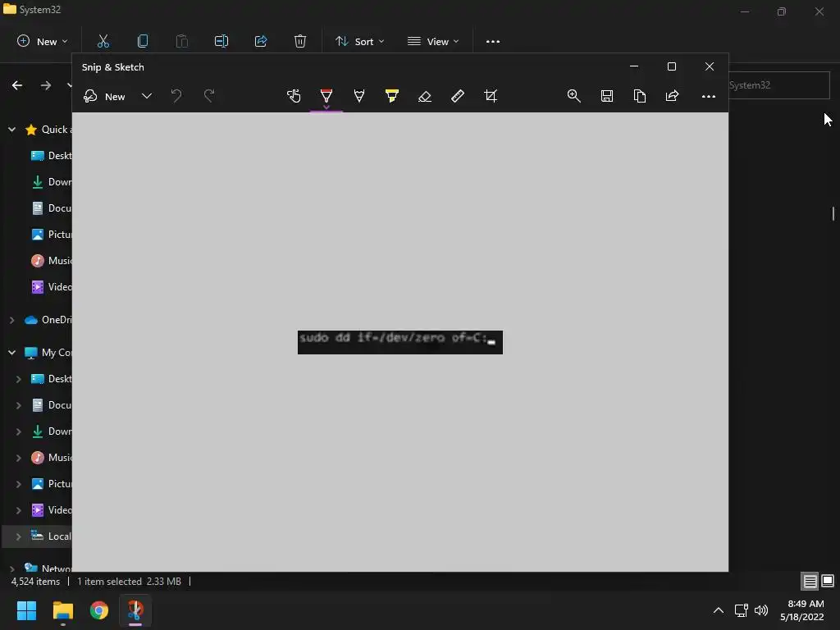Open the View dropdown in File Explorer

(x=433, y=41)
